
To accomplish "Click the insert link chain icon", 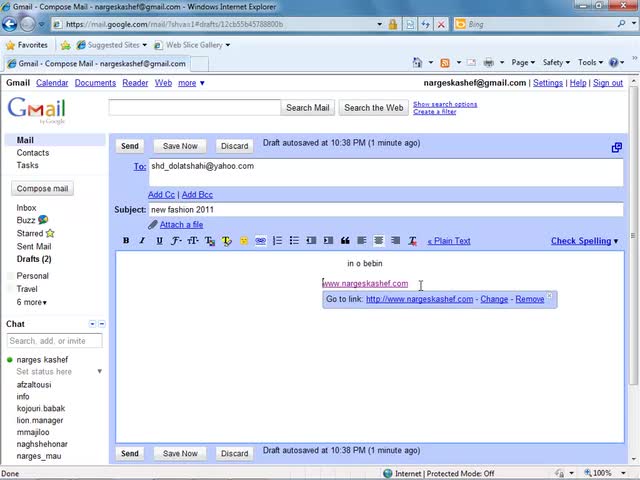I will coord(260,241).
